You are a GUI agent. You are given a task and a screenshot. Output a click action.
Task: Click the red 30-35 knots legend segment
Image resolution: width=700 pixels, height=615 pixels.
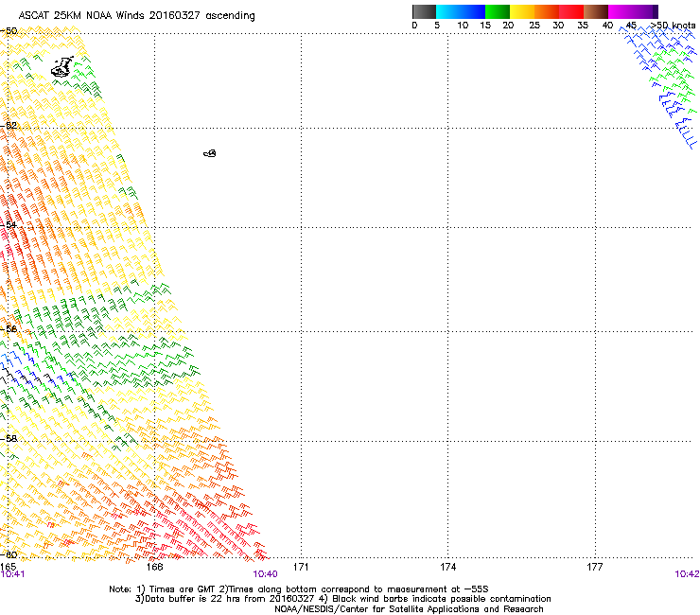[571, 11]
